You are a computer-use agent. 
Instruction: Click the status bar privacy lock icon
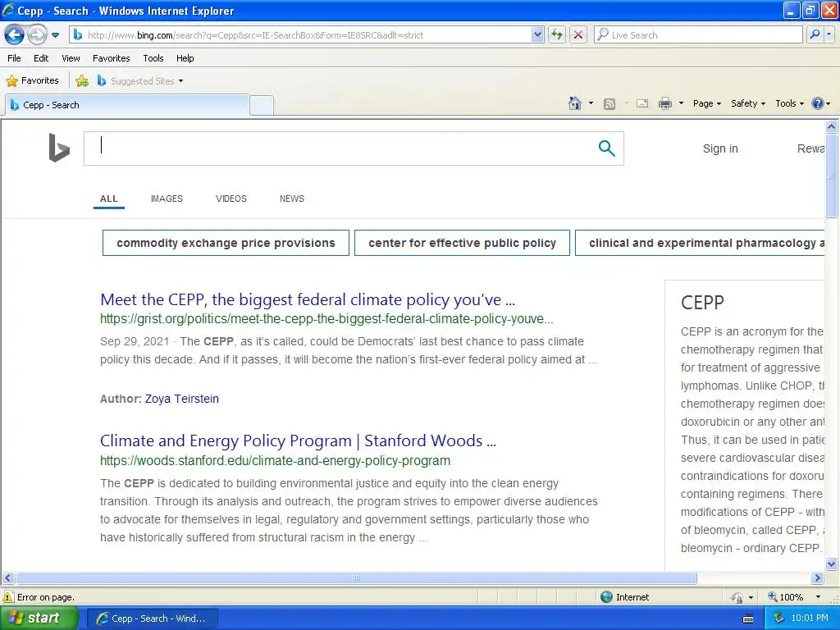pos(737,597)
